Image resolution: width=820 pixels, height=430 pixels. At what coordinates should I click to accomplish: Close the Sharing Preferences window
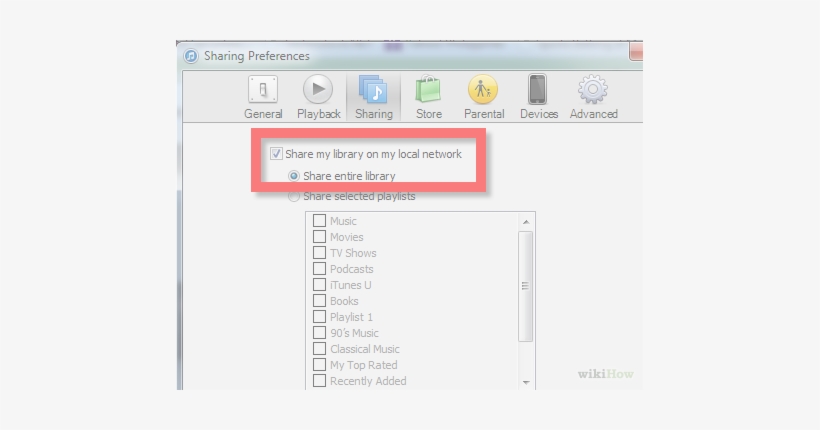[636, 52]
